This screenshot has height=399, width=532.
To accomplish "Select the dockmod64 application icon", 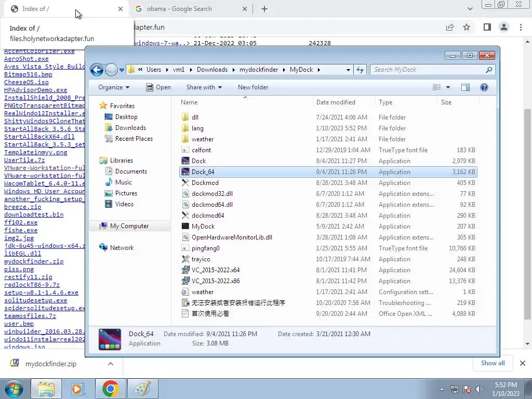I will click(x=185, y=216).
